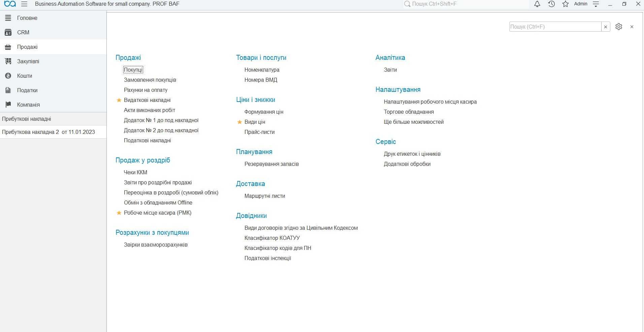
Task: Clear the section search field
Action: pos(606,27)
